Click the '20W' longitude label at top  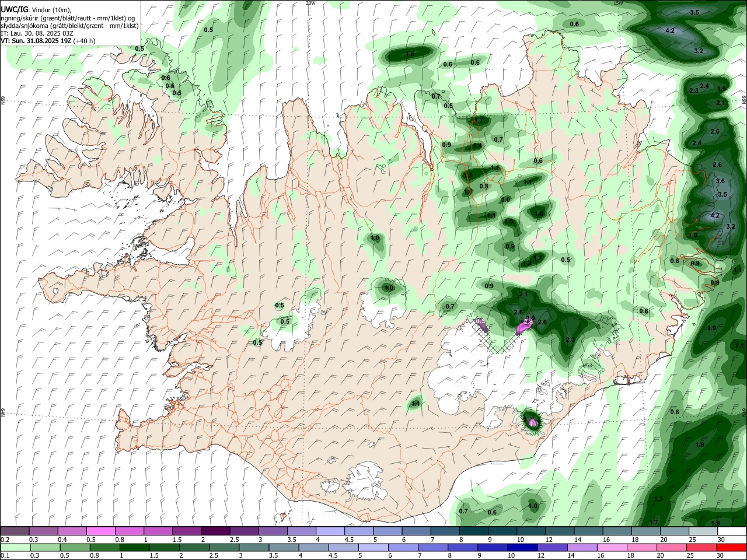pyautogui.click(x=310, y=3)
